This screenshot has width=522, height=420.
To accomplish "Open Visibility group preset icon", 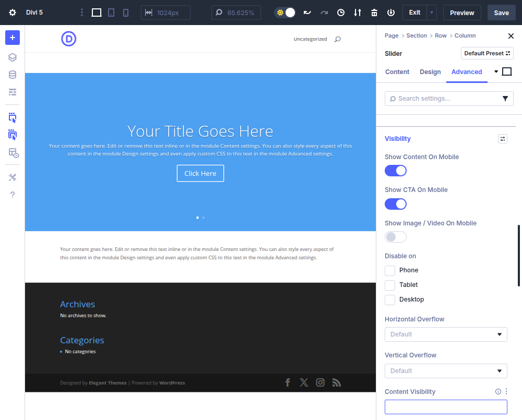I will [x=502, y=139].
